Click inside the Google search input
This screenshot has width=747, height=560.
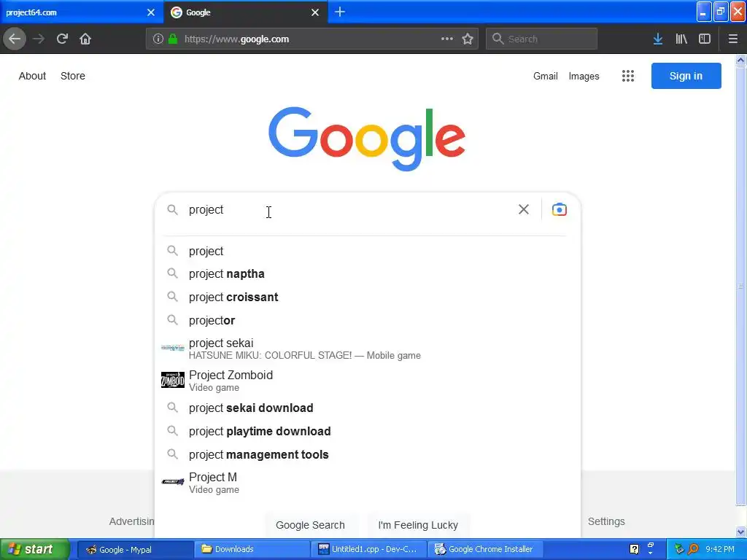click(350, 209)
